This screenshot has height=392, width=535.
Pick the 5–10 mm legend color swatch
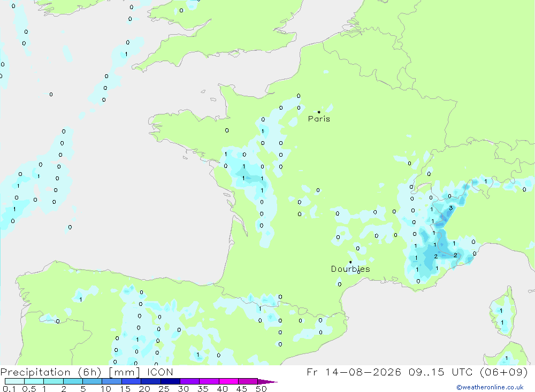(x=93, y=381)
